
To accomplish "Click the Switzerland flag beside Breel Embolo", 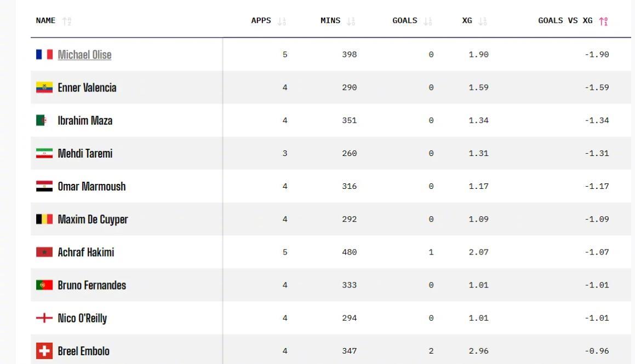I will (x=44, y=351).
